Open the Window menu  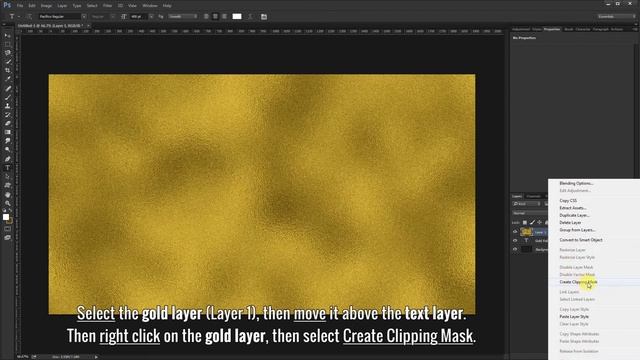point(150,6)
